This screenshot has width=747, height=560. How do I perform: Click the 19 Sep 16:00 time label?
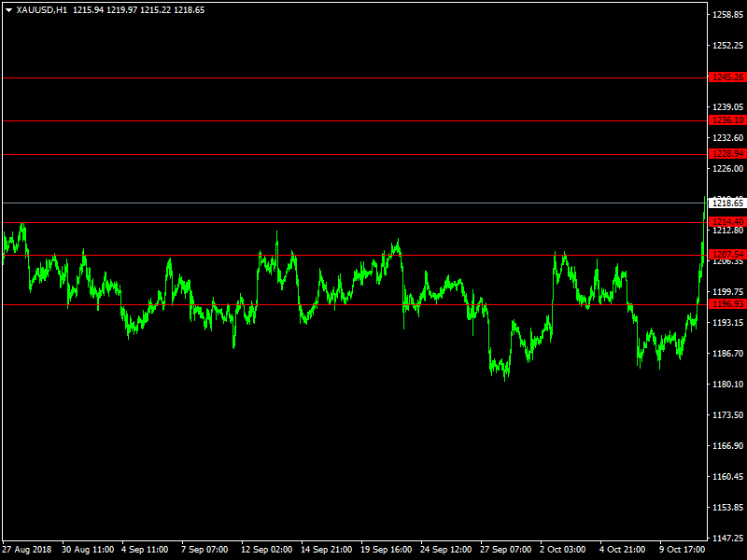point(386,550)
